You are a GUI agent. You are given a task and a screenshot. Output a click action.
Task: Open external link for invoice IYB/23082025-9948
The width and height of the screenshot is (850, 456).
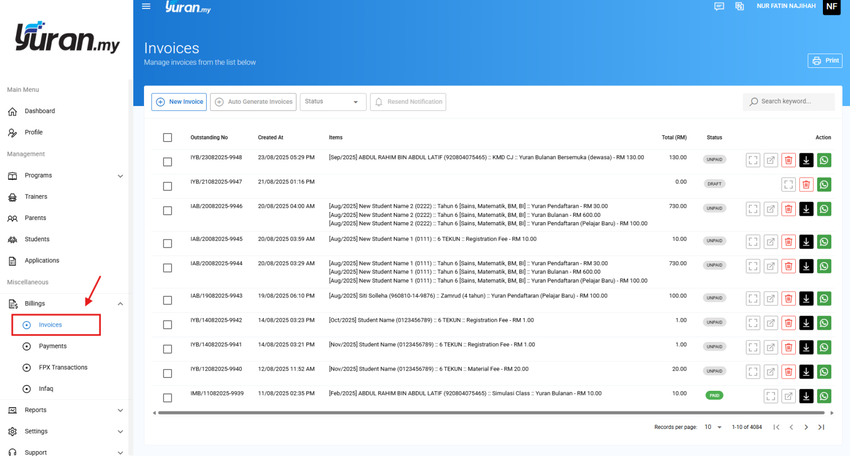pyautogui.click(x=771, y=160)
